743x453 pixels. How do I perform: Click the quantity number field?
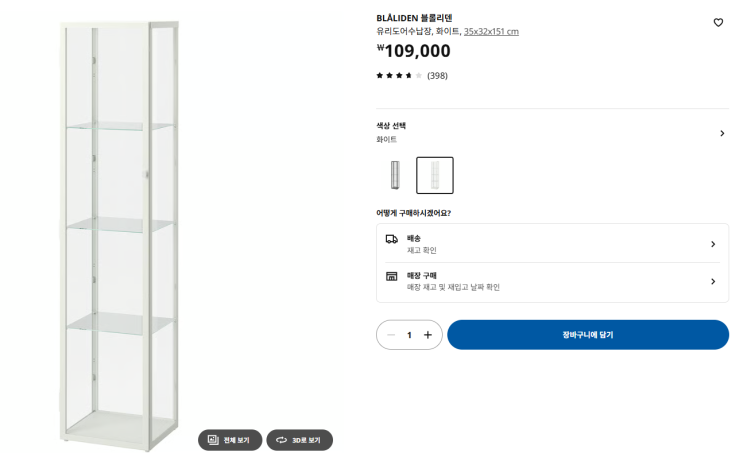pos(409,335)
